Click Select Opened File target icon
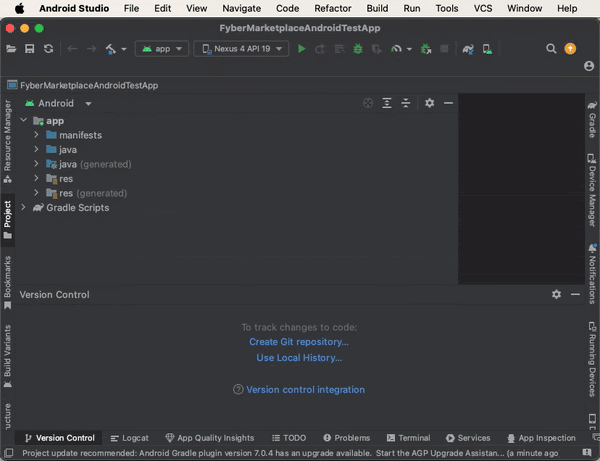This screenshot has width=600, height=461. pyautogui.click(x=368, y=103)
